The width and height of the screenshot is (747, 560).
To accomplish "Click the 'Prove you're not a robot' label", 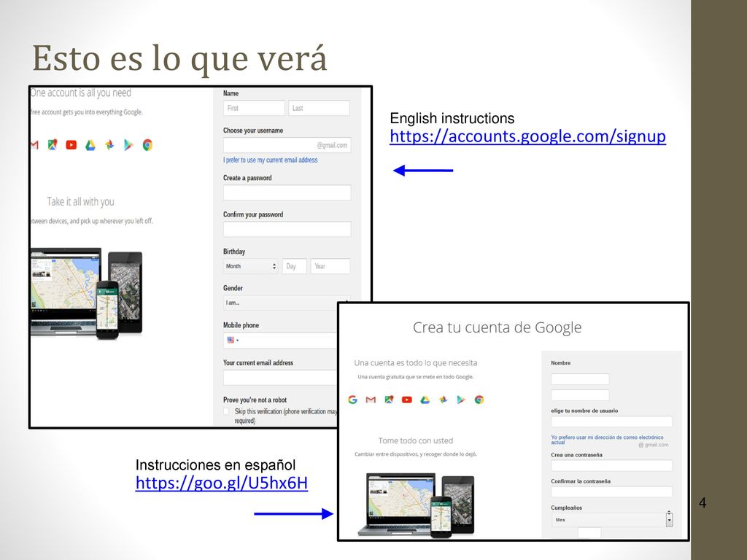I will point(255,400).
